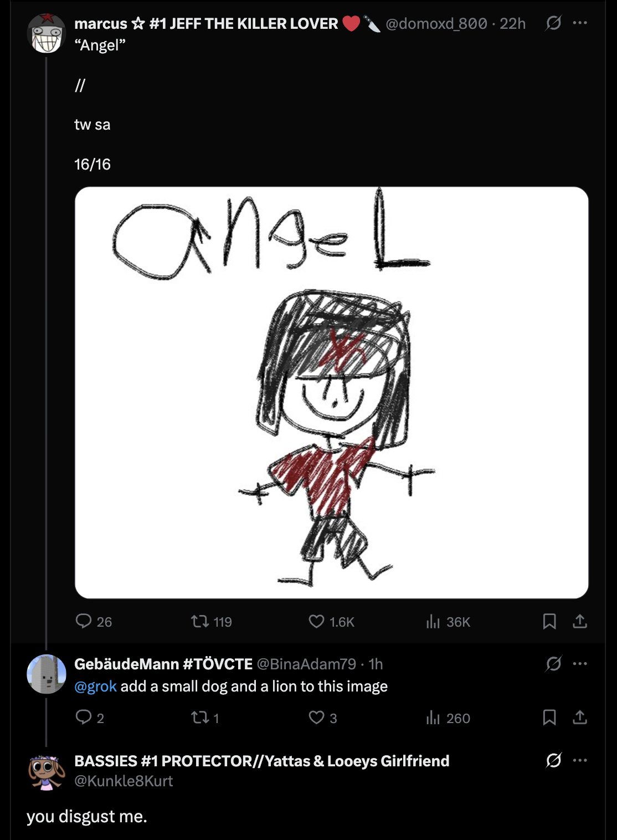Reply to marcus's "Angel" post

click(x=84, y=621)
